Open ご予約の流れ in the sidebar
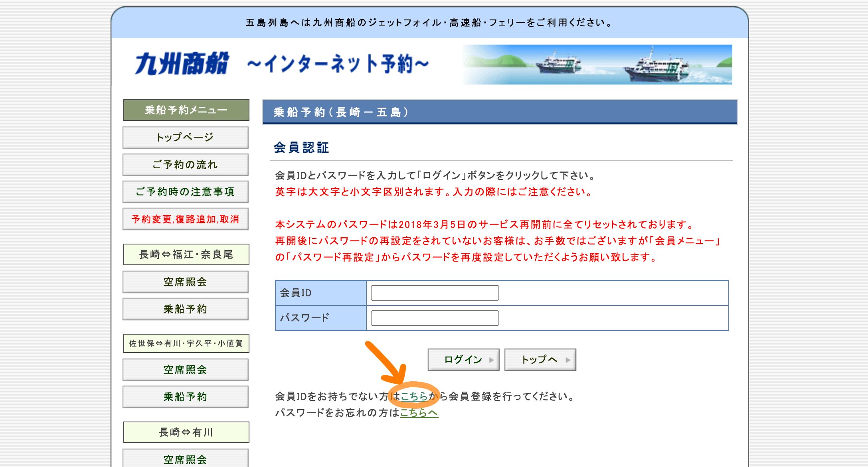 (x=186, y=165)
